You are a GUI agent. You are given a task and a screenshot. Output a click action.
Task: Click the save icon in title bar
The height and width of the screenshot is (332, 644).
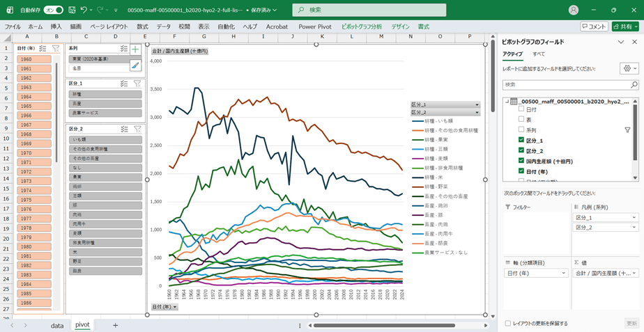click(71, 10)
